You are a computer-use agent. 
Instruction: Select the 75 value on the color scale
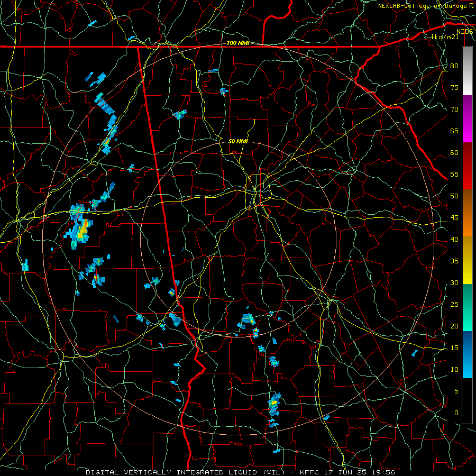[x=454, y=88]
